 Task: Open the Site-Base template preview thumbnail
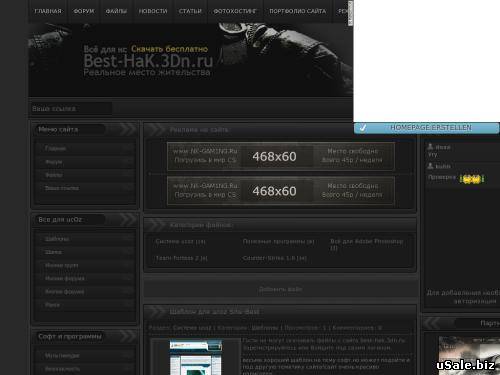(196, 357)
